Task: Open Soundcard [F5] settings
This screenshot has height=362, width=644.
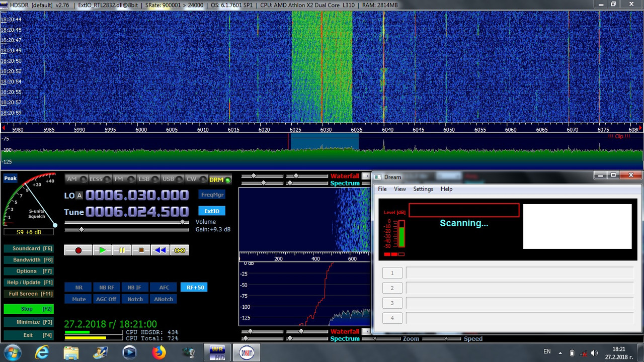Action: (x=29, y=249)
